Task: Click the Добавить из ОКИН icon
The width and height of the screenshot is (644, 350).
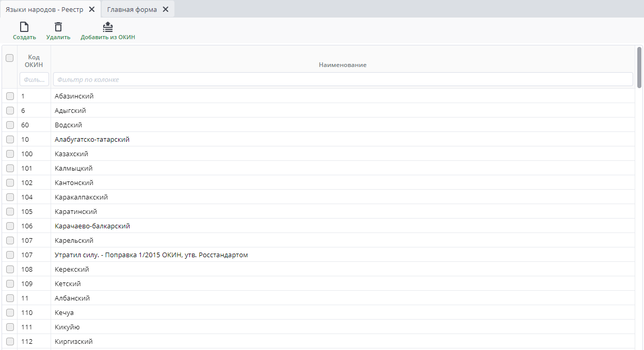Action: click(108, 27)
